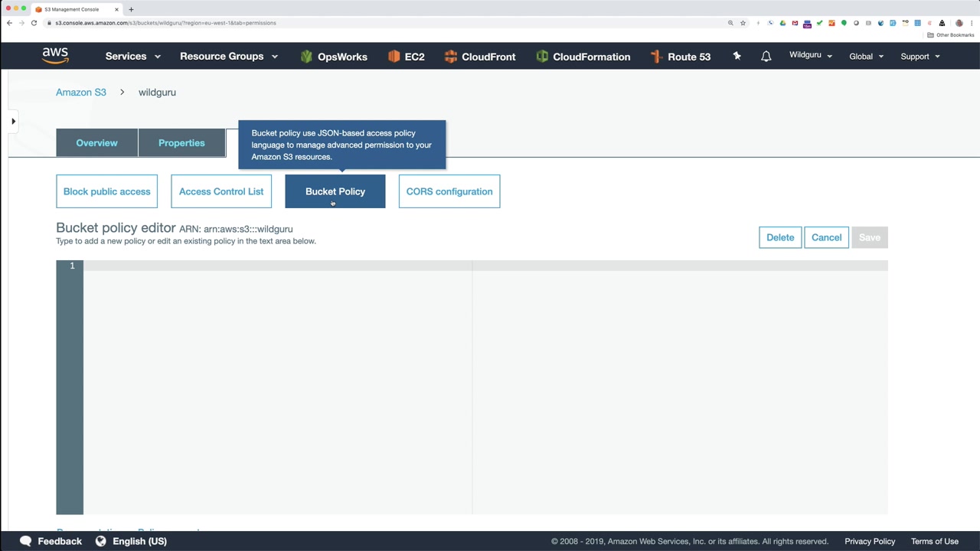Click the OpsWorks shortcut label

point(342,57)
